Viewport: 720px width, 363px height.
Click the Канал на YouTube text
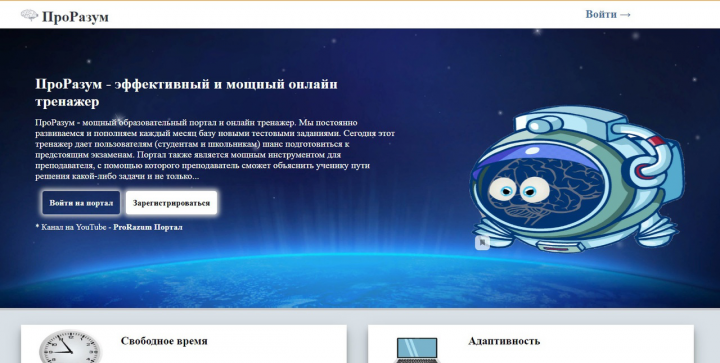[x=73, y=227]
